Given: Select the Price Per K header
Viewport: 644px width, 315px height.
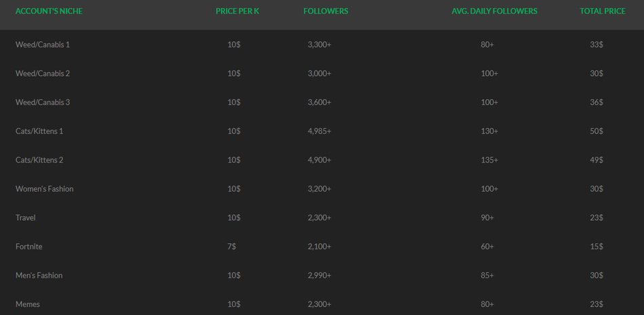Looking at the screenshot, I should click(237, 12).
